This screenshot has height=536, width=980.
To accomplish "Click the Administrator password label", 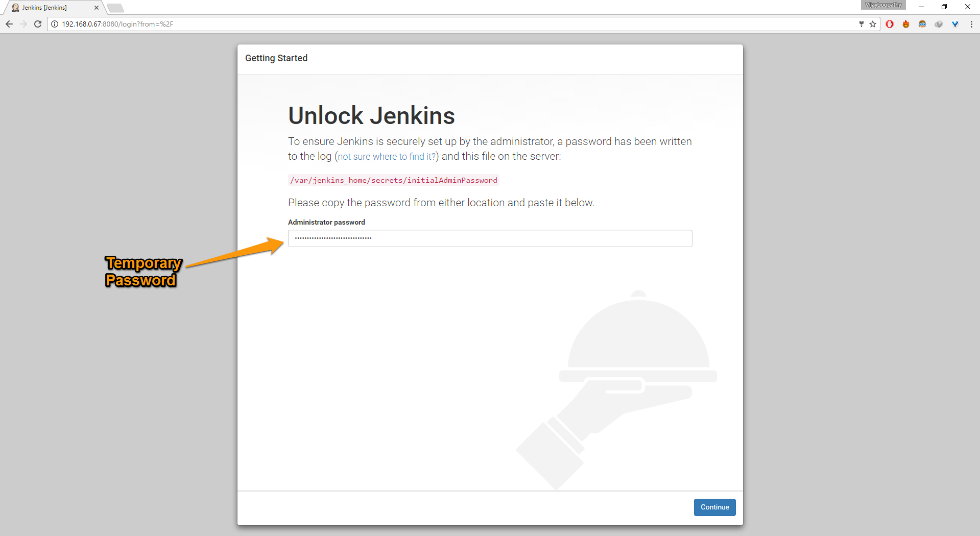I will pyautogui.click(x=326, y=222).
